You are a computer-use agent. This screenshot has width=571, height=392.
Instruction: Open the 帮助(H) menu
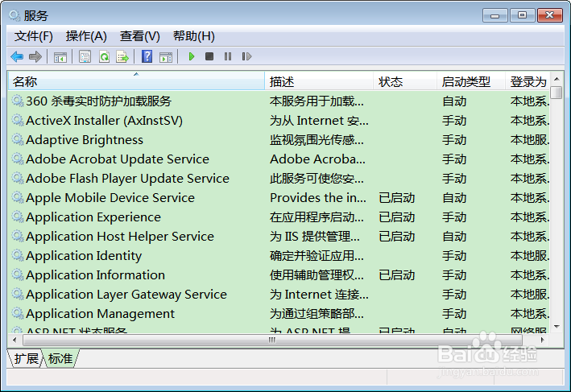[x=194, y=36]
